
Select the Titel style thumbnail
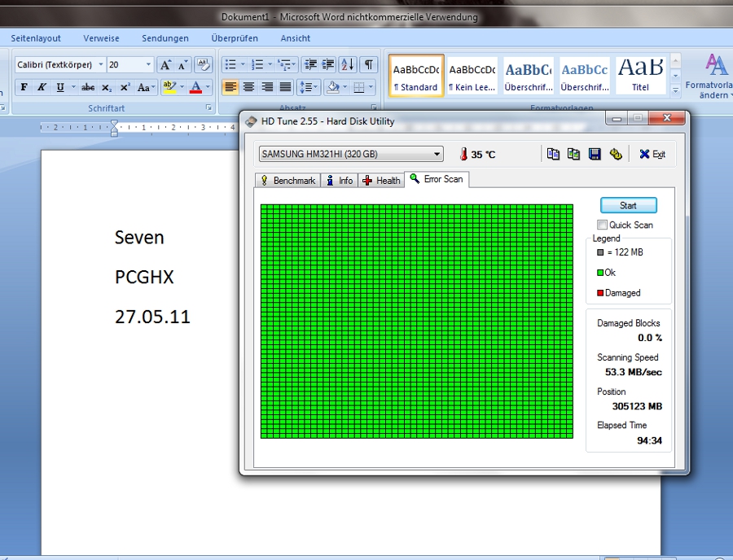640,75
